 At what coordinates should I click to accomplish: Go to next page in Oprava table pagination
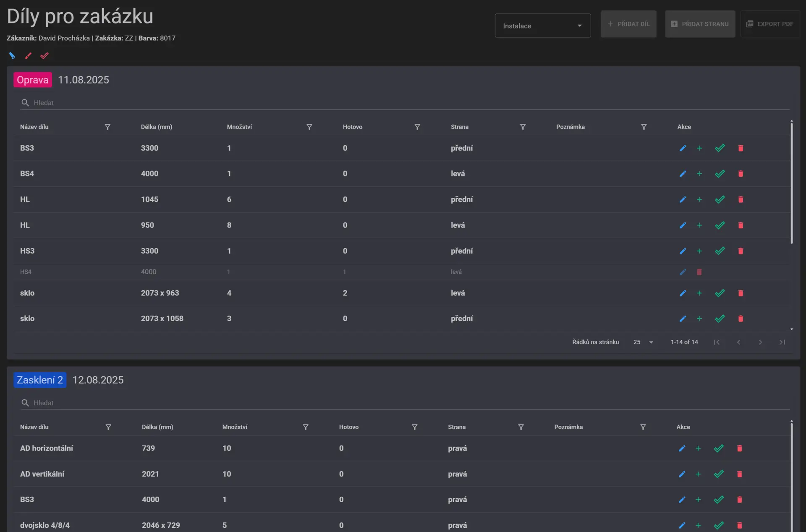760,342
